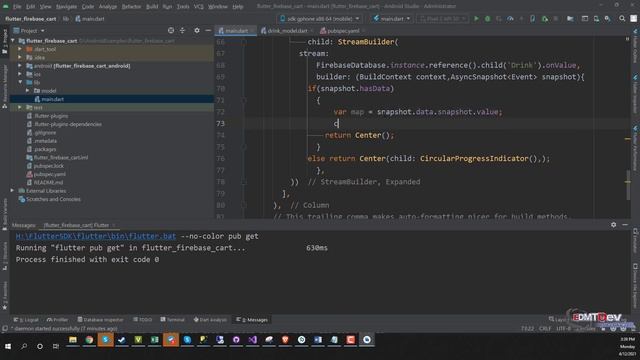Viewport: 640px width, 360px height.
Task: Minimize the Messages panel with the dash icon
Action: tap(625, 225)
